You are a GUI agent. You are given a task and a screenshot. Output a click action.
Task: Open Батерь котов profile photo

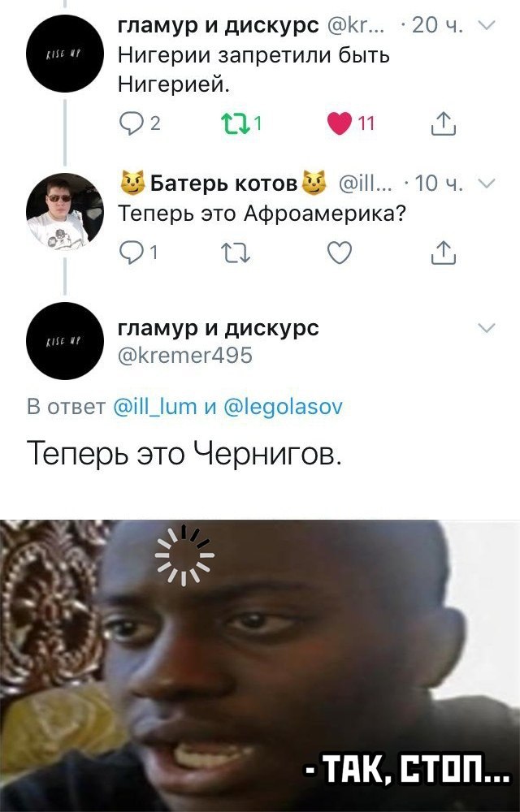(65, 211)
